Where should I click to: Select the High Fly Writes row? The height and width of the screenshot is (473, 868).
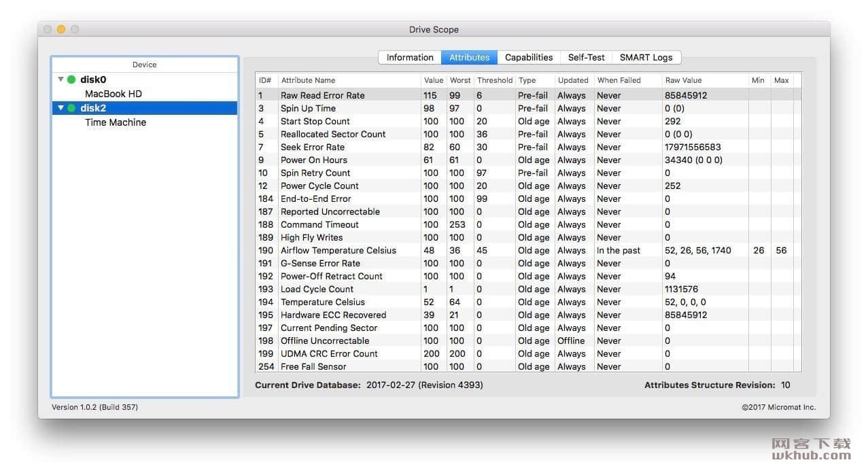(528, 237)
